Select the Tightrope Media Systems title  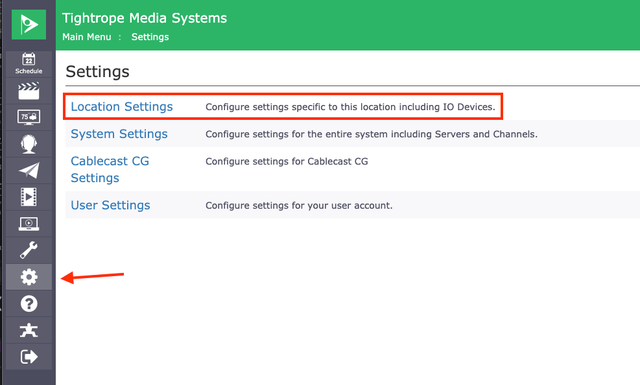(144, 18)
